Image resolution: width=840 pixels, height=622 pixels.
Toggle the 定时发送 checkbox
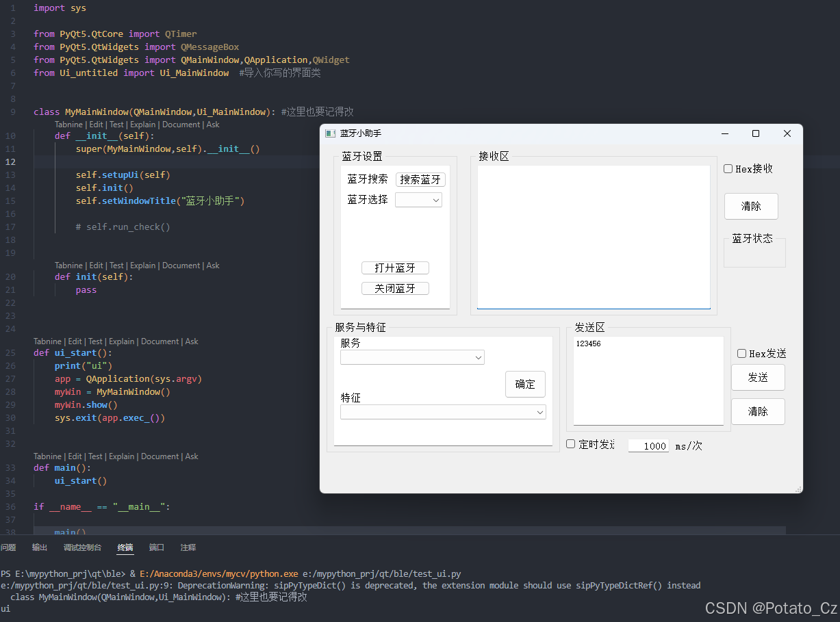pos(570,443)
